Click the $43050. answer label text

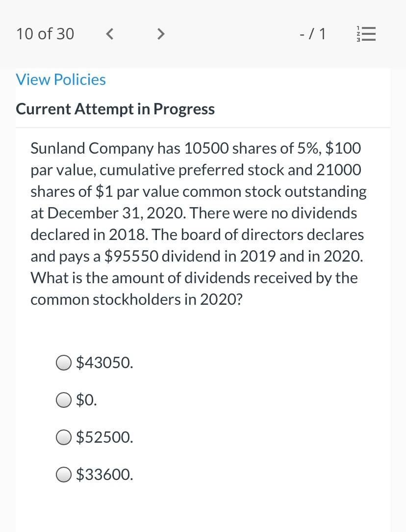click(105, 363)
